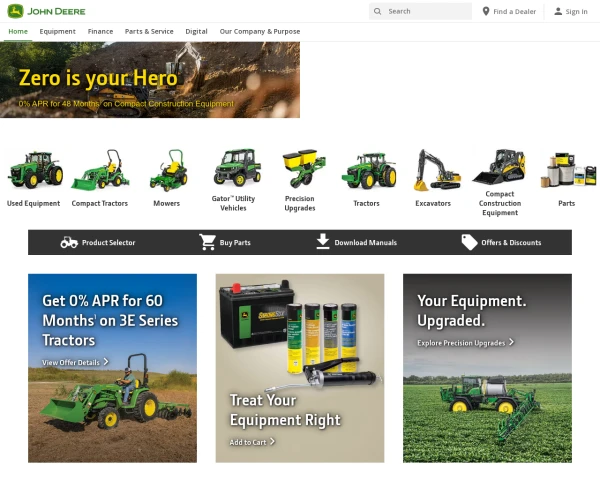Click the Mowers text label
Screen dimensions: 600x480
click(166, 203)
